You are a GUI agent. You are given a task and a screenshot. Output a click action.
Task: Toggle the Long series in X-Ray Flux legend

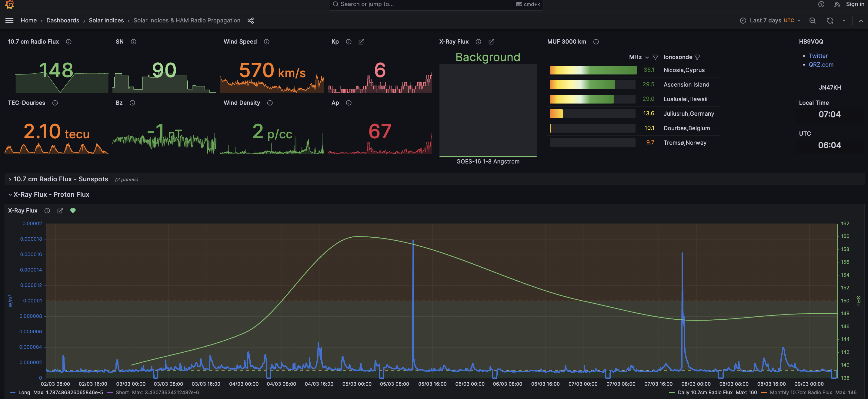pos(24,392)
